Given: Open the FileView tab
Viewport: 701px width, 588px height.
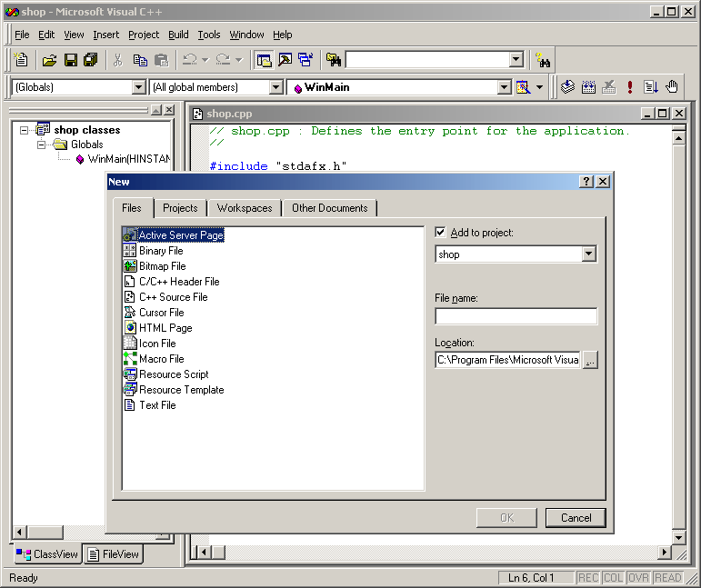Looking at the screenshot, I should 114,554.
